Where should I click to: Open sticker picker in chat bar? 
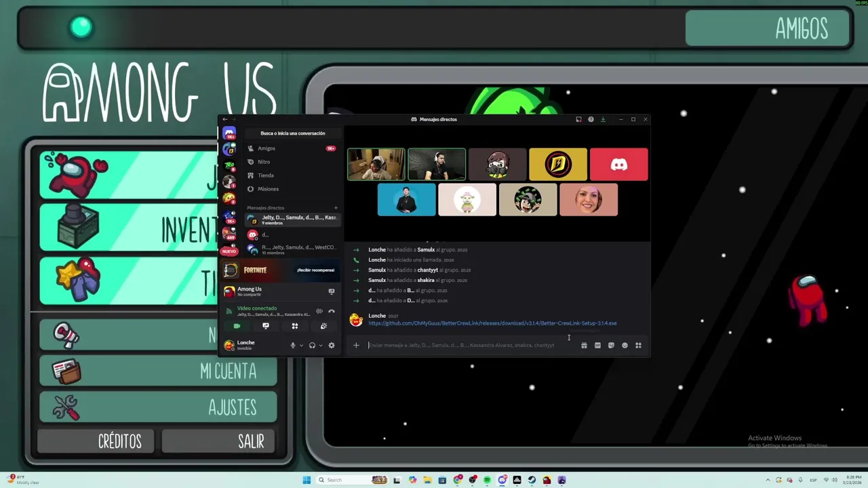point(611,346)
